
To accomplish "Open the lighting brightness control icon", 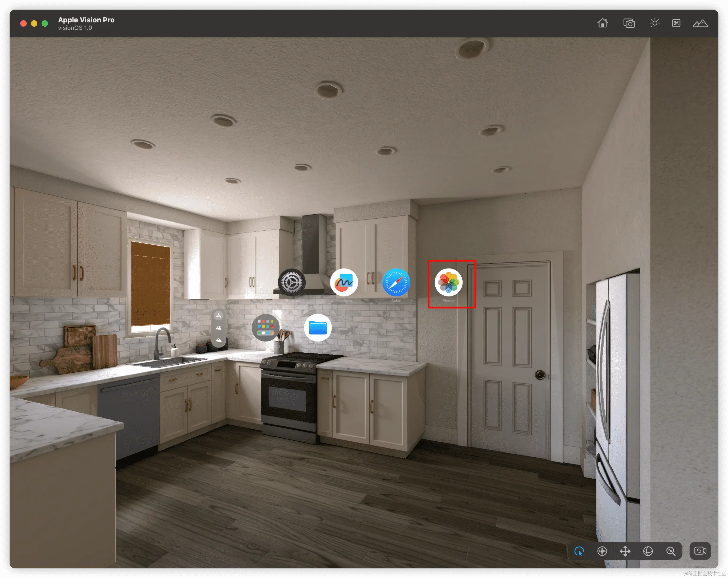I will 654,23.
